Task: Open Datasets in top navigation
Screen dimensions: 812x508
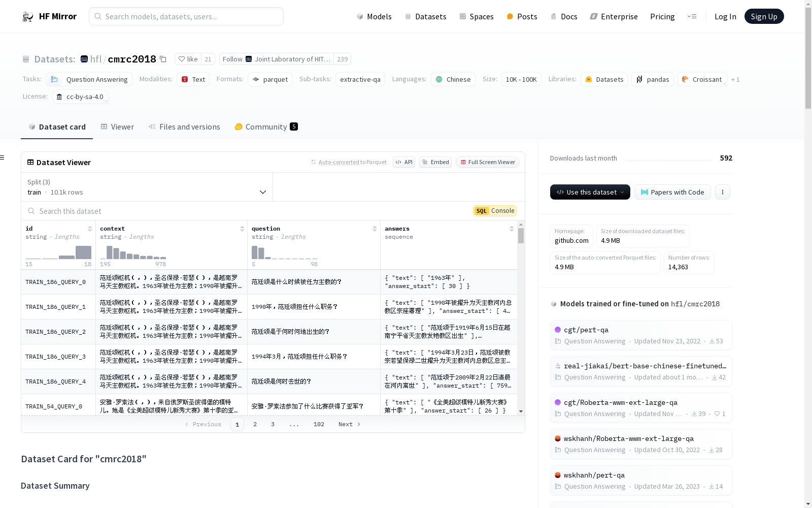Action: point(425,16)
